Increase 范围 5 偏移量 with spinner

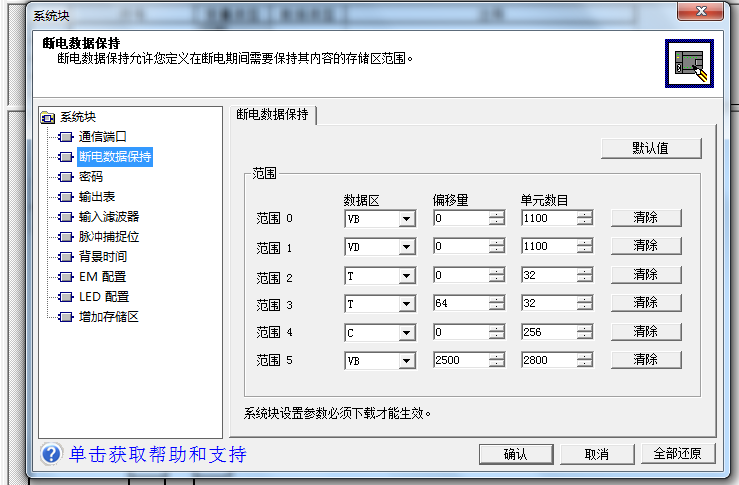click(x=496, y=356)
